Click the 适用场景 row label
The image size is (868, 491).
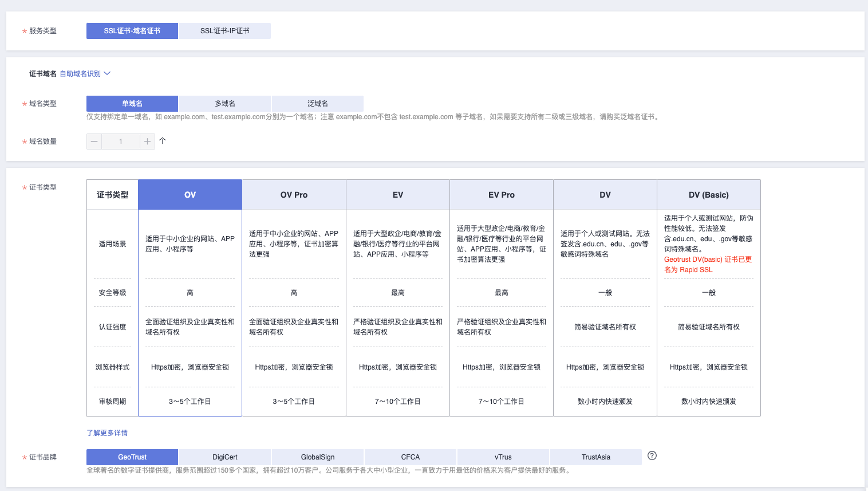(x=112, y=244)
